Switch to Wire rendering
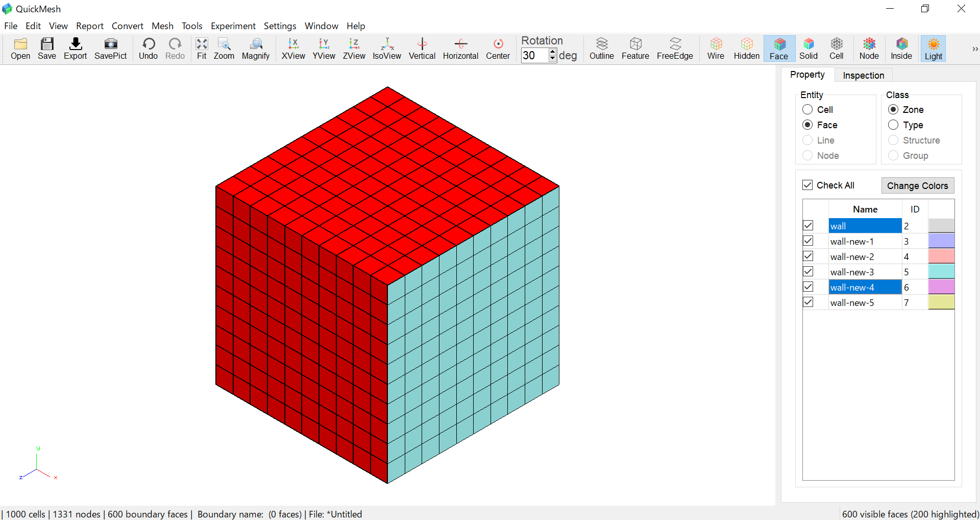 pyautogui.click(x=716, y=49)
